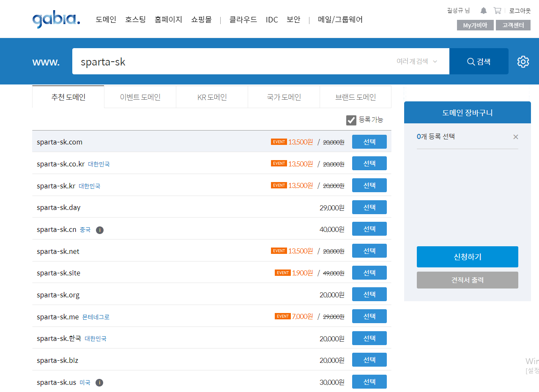This screenshot has width=539, height=392.
Task: Click the 7,000원 event price
Action: 303,316
